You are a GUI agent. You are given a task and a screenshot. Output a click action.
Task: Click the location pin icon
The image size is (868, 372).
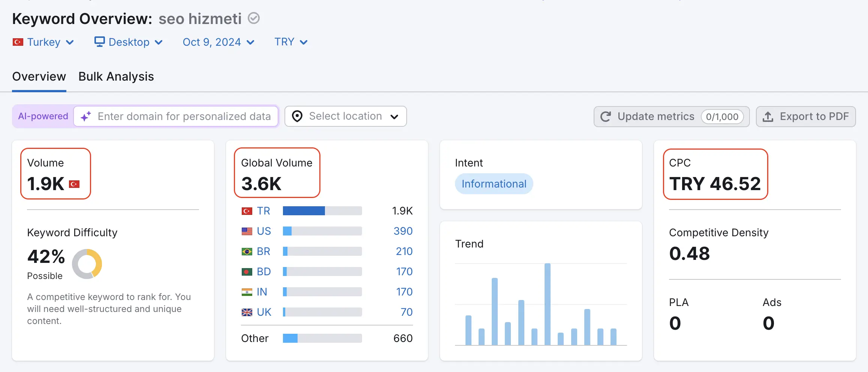tap(297, 116)
